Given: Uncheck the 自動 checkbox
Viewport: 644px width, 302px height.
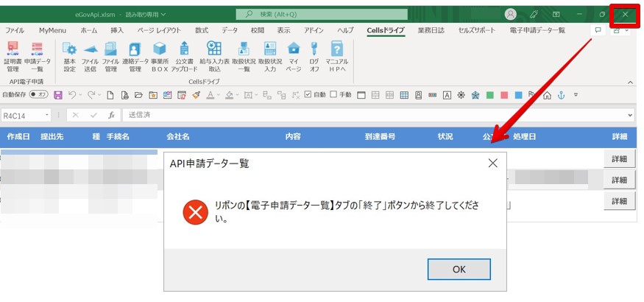Looking at the screenshot, I should 308,94.
